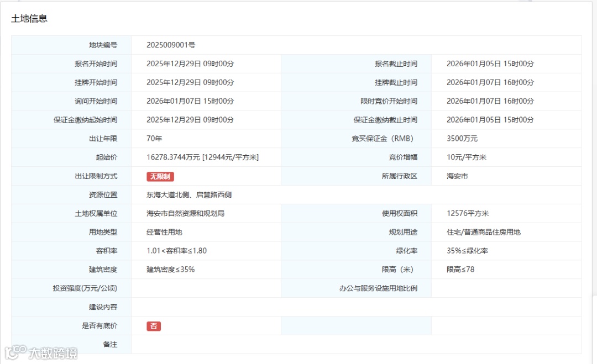The image size is (597, 364).
Task: Click the 所属行政区 label
Action: [x=400, y=176]
